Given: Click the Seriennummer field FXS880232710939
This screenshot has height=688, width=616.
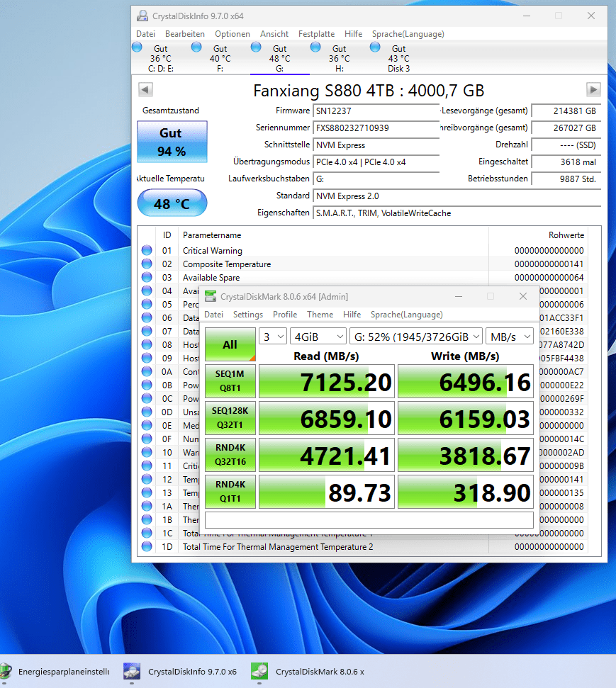Looking at the screenshot, I should [x=376, y=128].
